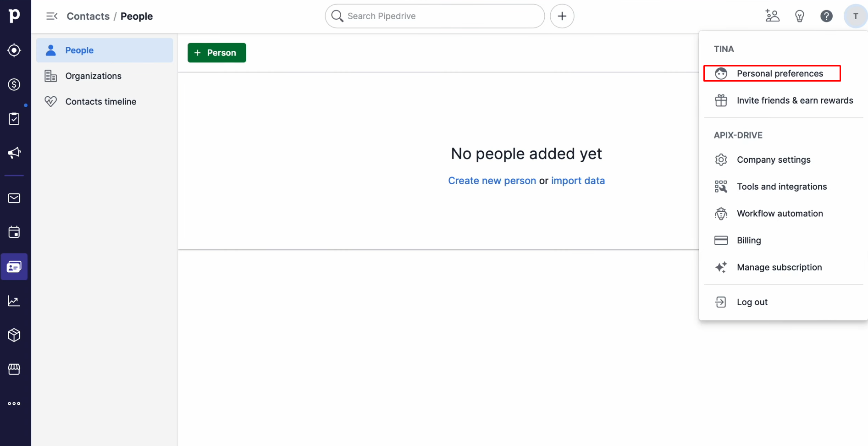This screenshot has height=446, width=868.
Task: Open Products from the box icon
Action: 14,335
